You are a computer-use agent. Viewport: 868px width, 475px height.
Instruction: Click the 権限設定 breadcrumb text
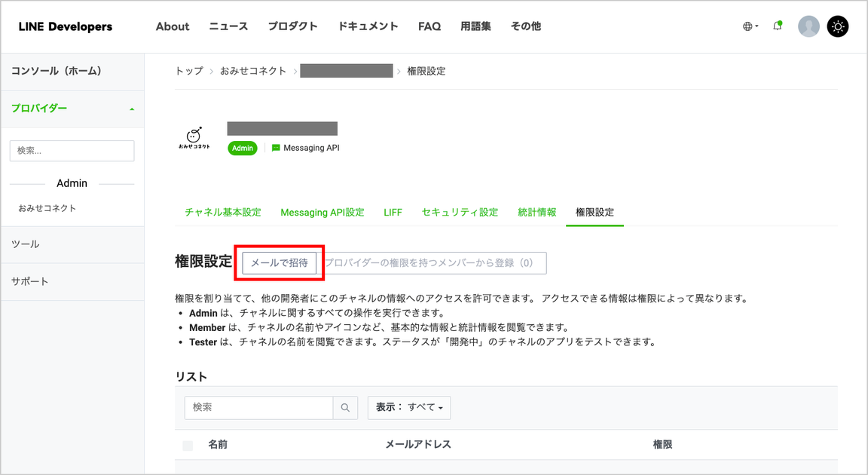point(426,71)
